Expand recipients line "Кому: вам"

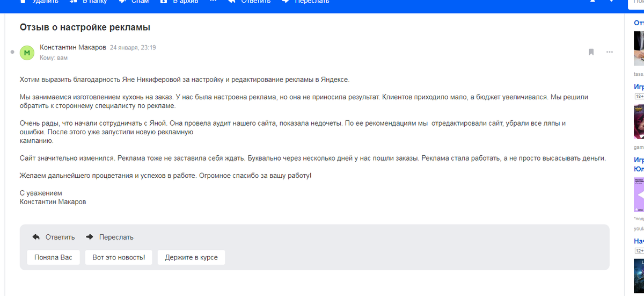(x=54, y=57)
